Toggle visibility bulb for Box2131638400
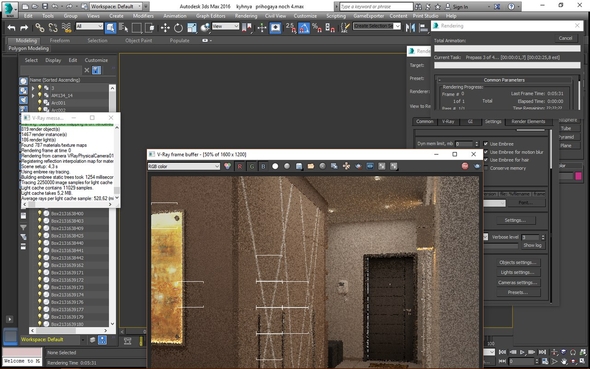Screen dimensions: 590x369 (40, 213)
